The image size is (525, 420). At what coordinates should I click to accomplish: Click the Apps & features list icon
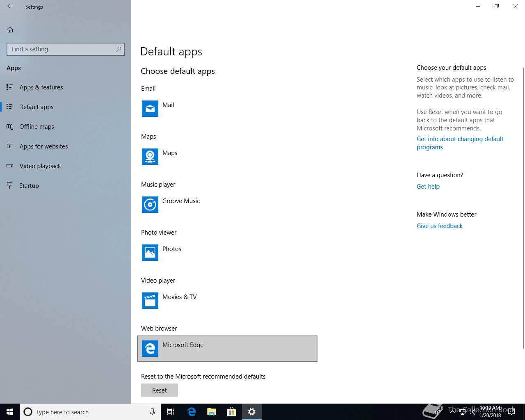10,87
